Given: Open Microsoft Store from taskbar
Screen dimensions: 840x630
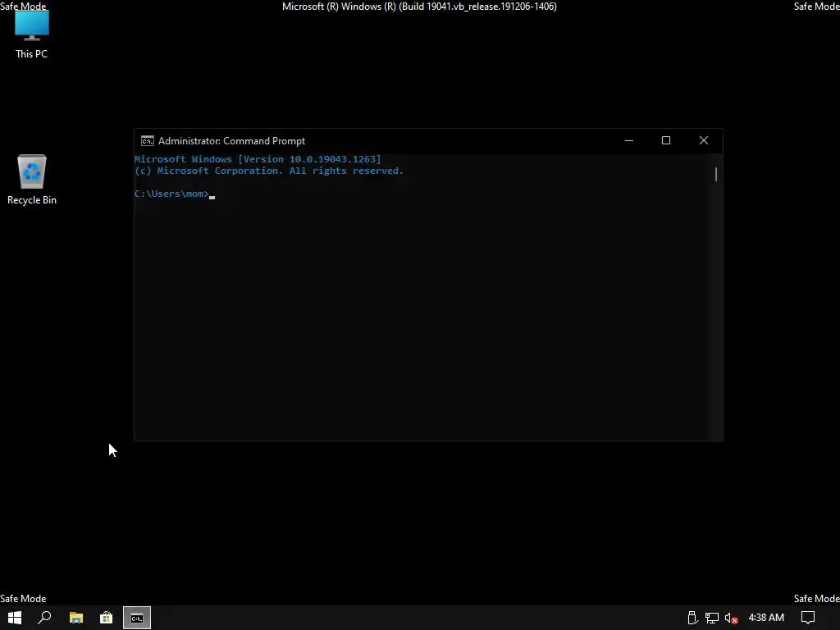Looking at the screenshot, I should [106, 618].
